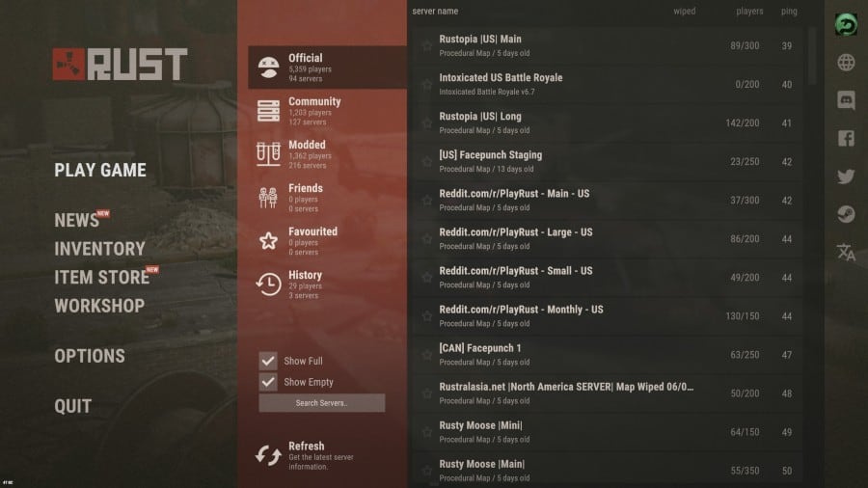Open the Facebook icon
Image resolution: width=868 pixels, height=488 pixels.
tap(846, 138)
